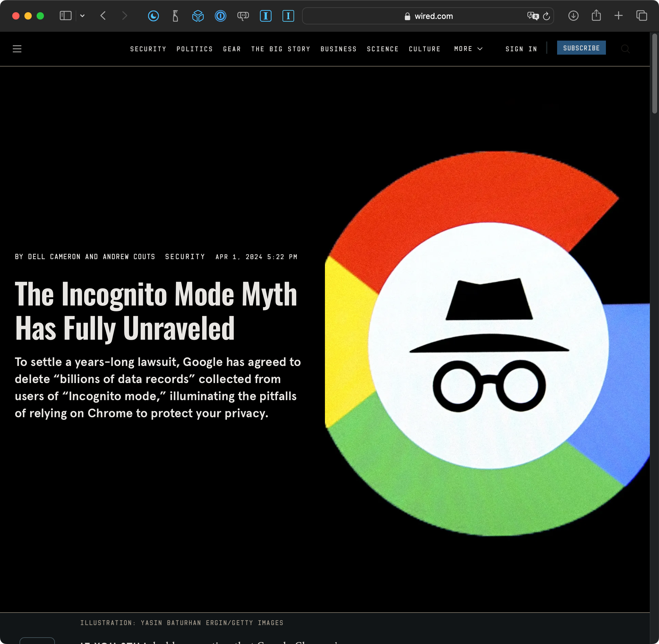Click the crescent moon dark mode extension

pyautogui.click(x=153, y=16)
